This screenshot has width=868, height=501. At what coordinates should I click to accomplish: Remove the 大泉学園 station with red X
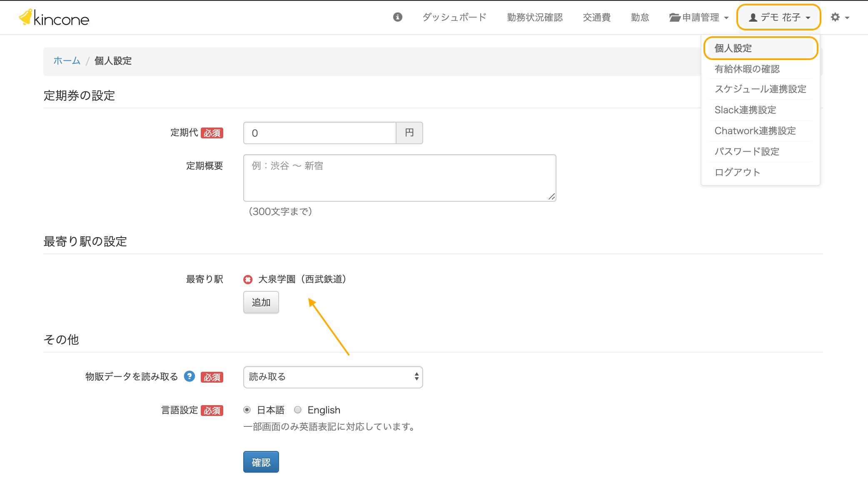(x=248, y=280)
